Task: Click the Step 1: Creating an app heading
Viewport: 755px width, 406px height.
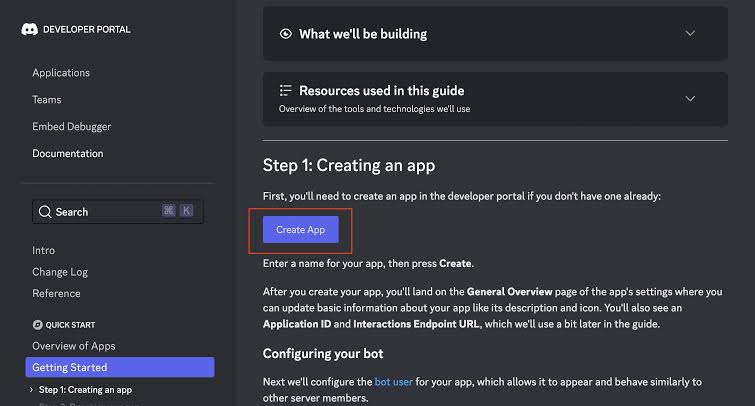Action: [349, 165]
